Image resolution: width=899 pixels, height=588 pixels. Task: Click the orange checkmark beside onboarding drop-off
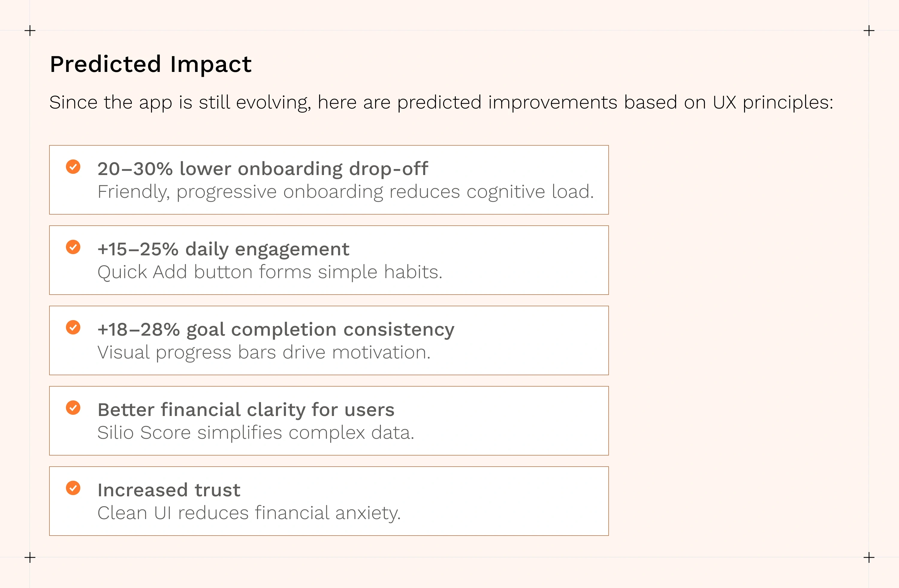(x=73, y=167)
